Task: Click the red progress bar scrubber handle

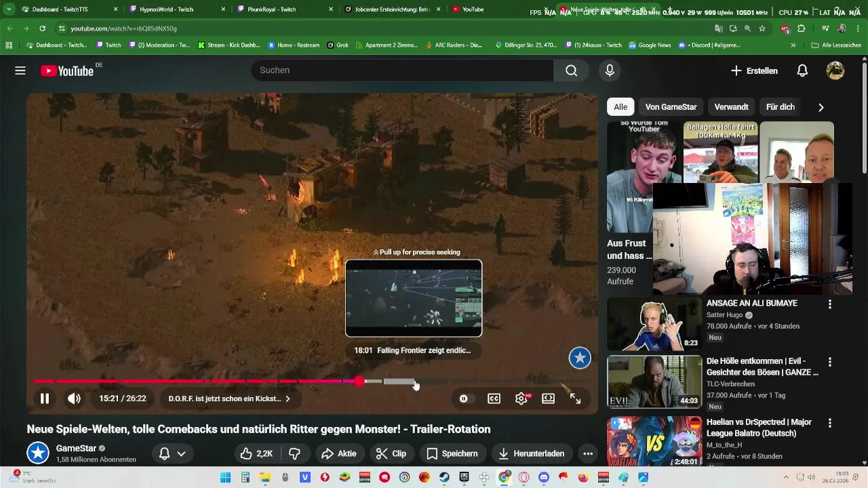Action: (x=359, y=382)
